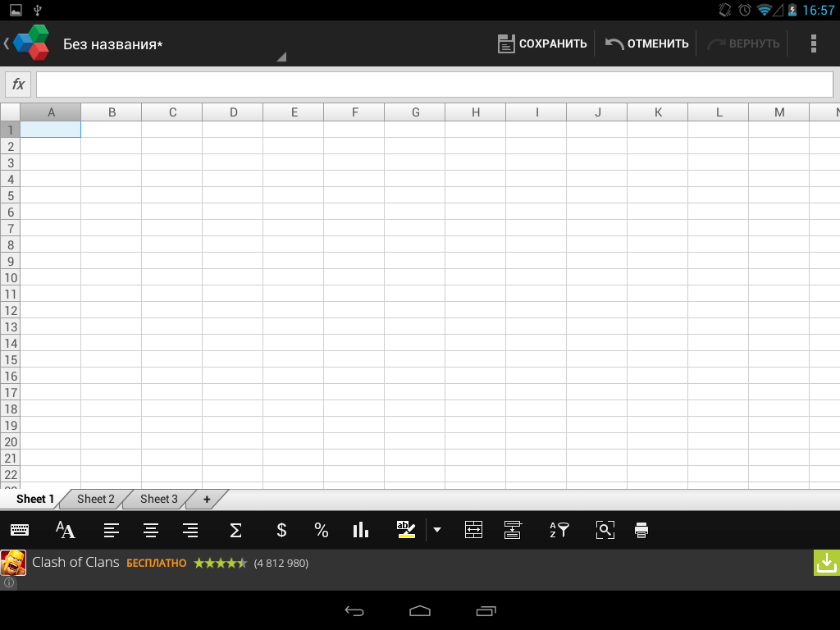Viewport: 840px width, 630px height.
Task: Apply the yellow highlight color
Action: pyautogui.click(x=406, y=531)
